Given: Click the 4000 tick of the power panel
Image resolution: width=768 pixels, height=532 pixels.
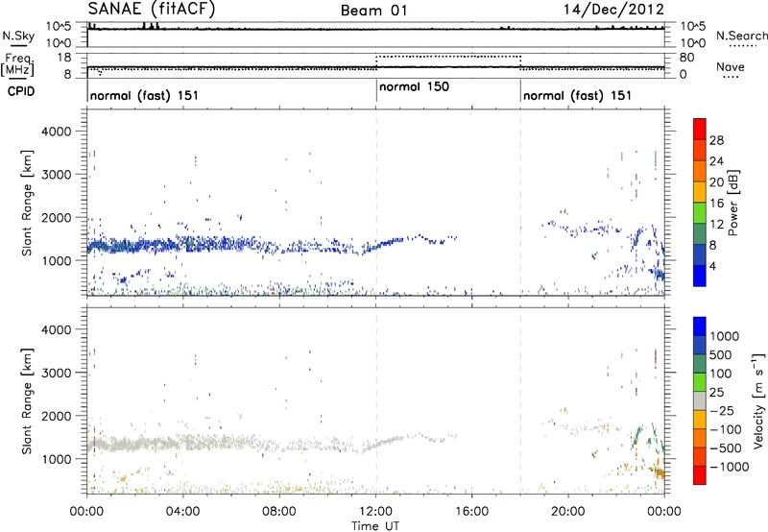Looking at the screenshot, I should point(56,132).
